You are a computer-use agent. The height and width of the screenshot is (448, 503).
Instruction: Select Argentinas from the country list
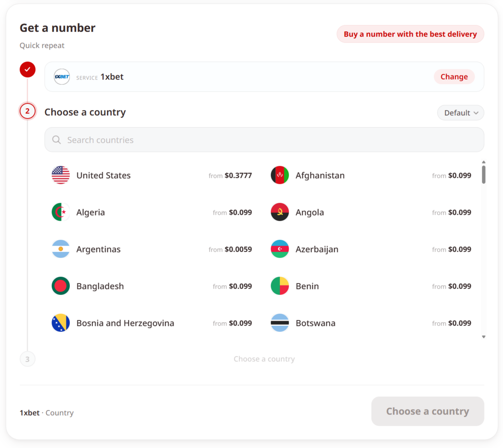pos(152,249)
